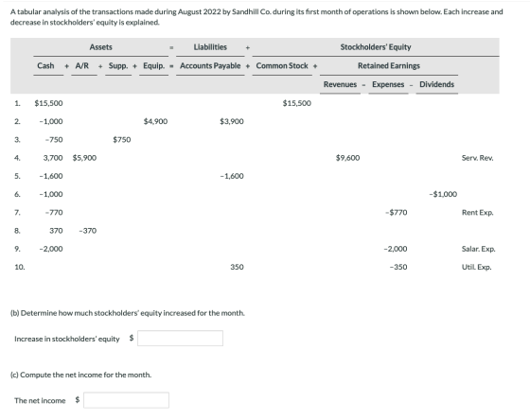Click the net income input field
Viewport: 530px width, 420px height.
[126, 400]
